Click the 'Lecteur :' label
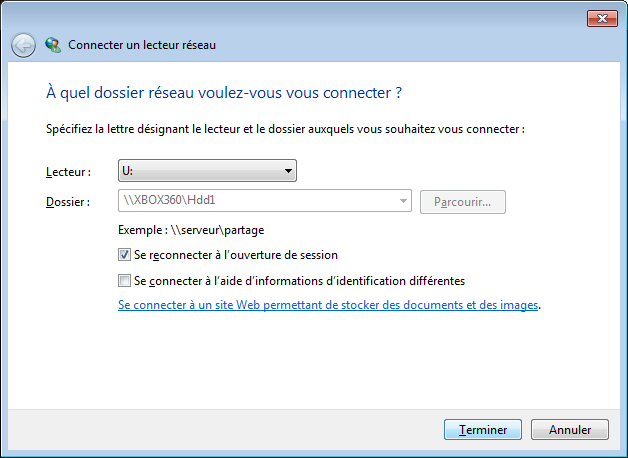The height and width of the screenshot is (458, 628). click(68, 172)
